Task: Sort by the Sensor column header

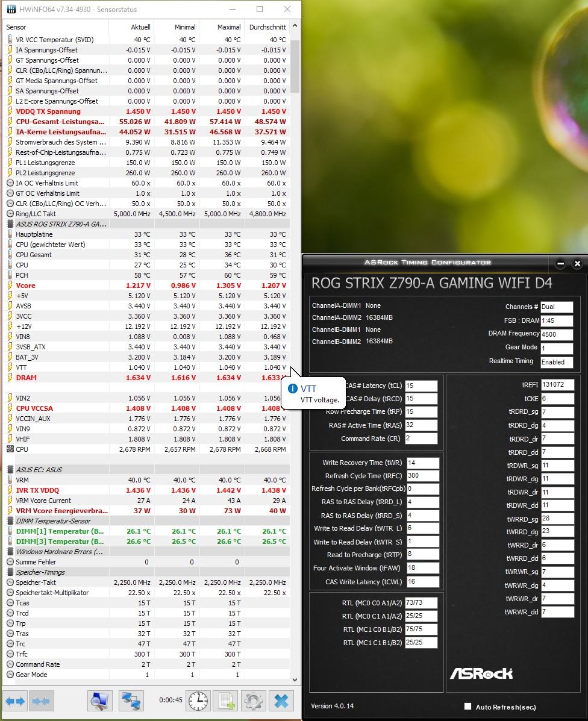Action: 56,27
